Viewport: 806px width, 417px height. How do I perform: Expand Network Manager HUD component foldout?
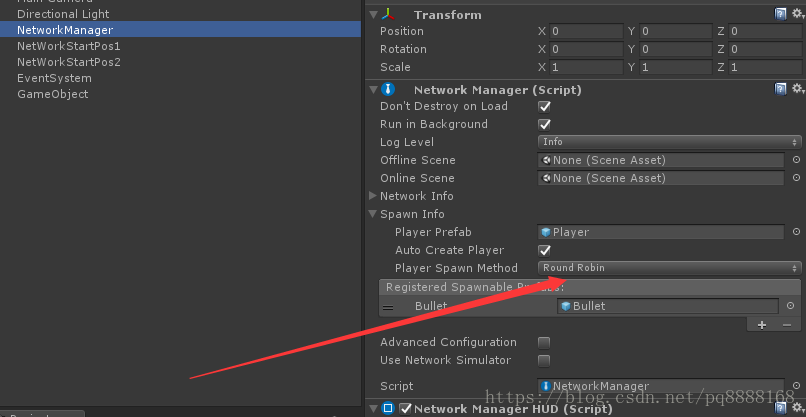(x=373, y=409)
